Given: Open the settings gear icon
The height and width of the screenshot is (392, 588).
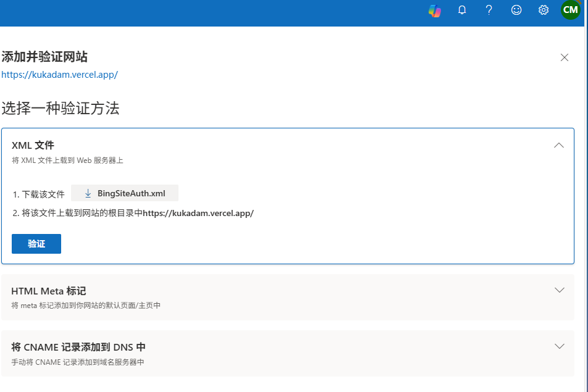Looking at the screenshot, I should [544, 10].
